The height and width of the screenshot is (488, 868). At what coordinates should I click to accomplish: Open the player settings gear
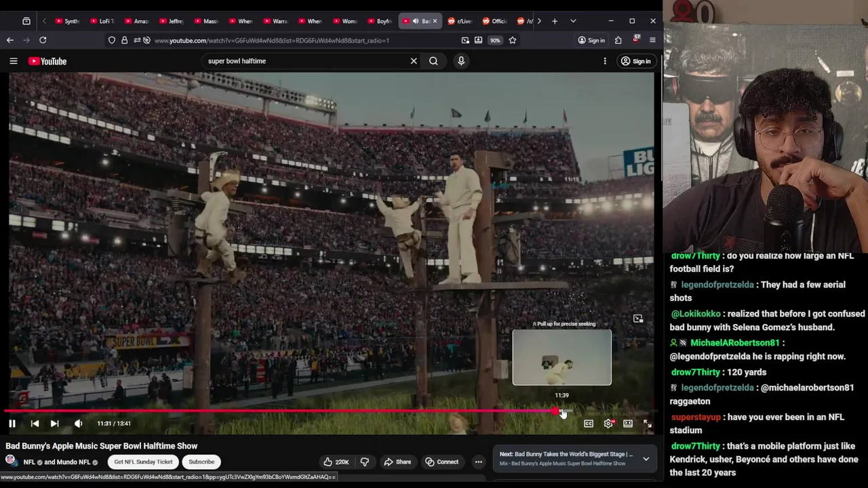click(608, 424)
